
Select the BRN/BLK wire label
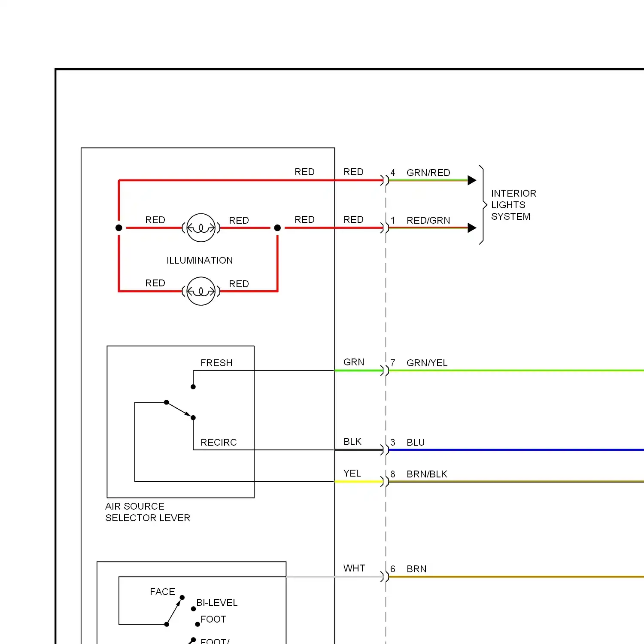pyautogui.click(x=427, y=474)
